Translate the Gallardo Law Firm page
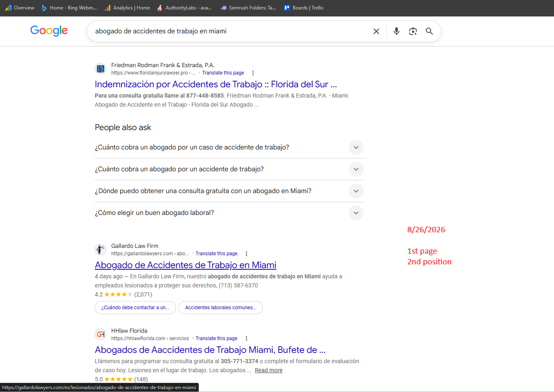The image size is (554, 392). coord(216,254)
